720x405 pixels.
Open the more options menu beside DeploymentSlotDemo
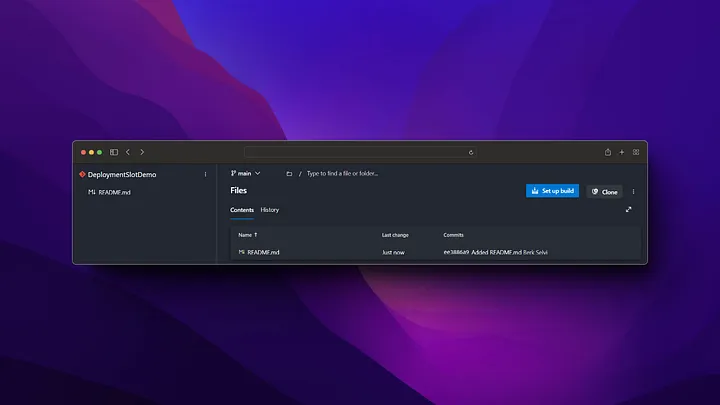pos(205,174)
